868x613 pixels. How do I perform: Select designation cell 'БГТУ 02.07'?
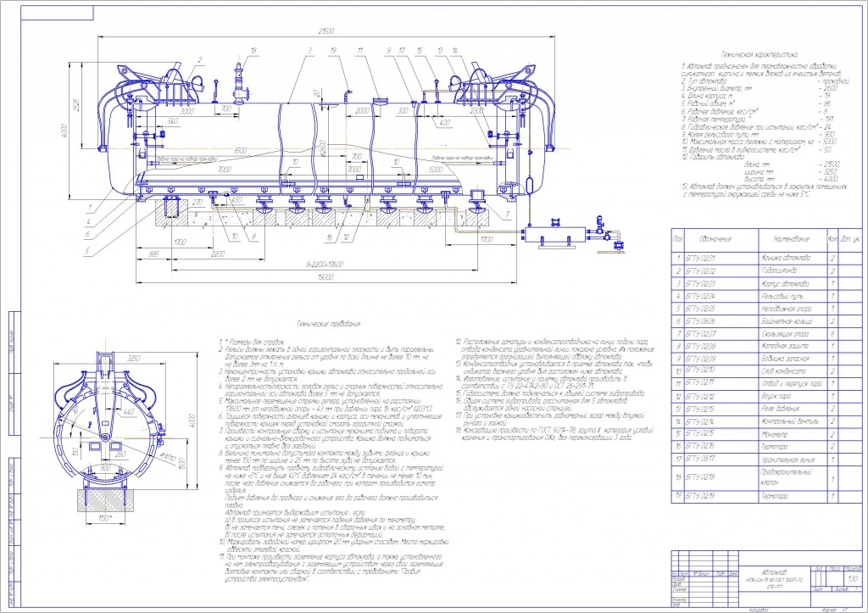721,334
